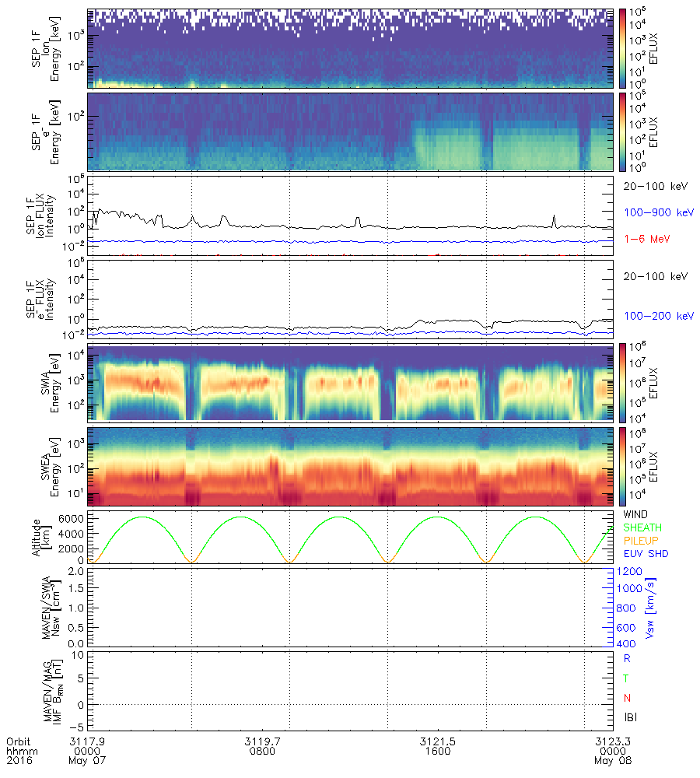The width and height of the screenshot is (700, 778).
Task: Click the 0800 time tick label
Action: [262, 752]
